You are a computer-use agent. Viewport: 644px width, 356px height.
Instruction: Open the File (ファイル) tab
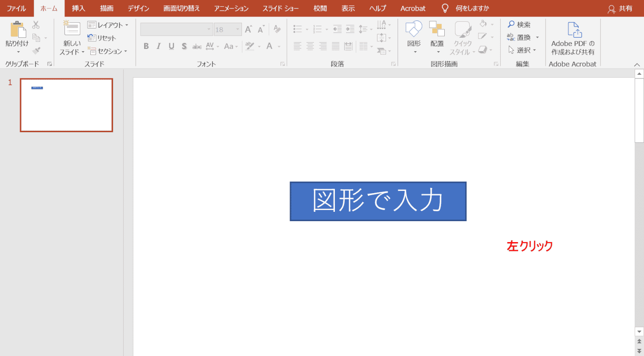pos(16,8)
